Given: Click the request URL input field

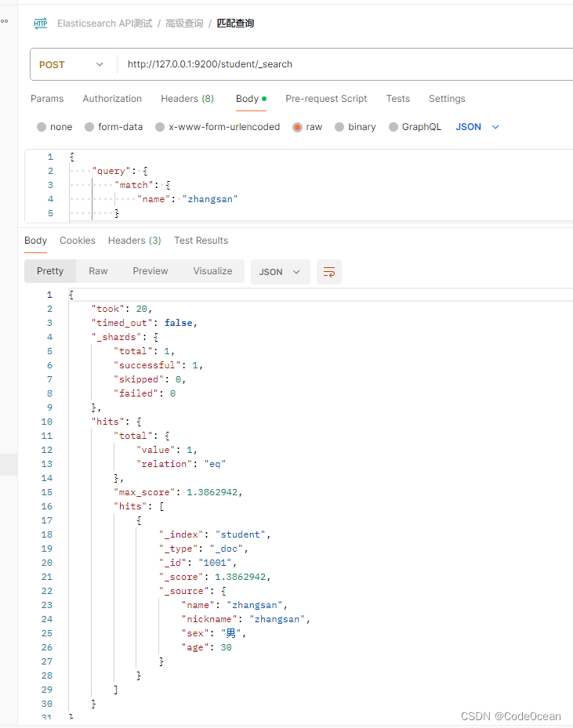Looking at the screenshot, I should pos(343,64).
